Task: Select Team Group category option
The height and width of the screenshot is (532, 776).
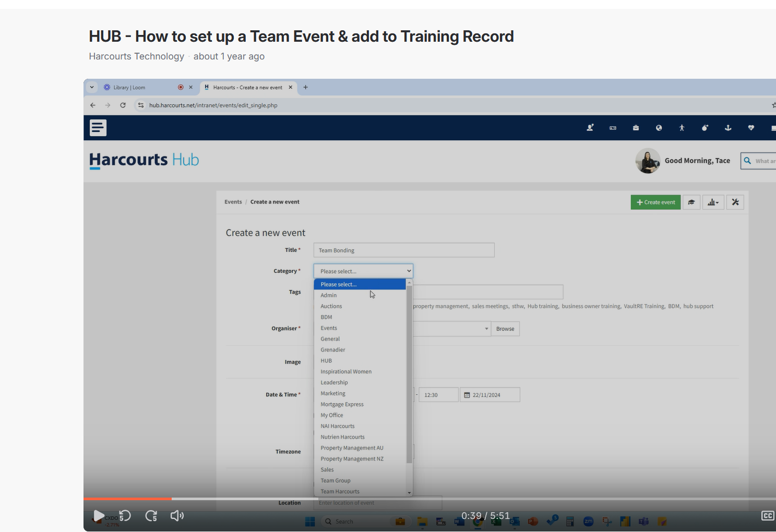Action: tap(360, 481)
